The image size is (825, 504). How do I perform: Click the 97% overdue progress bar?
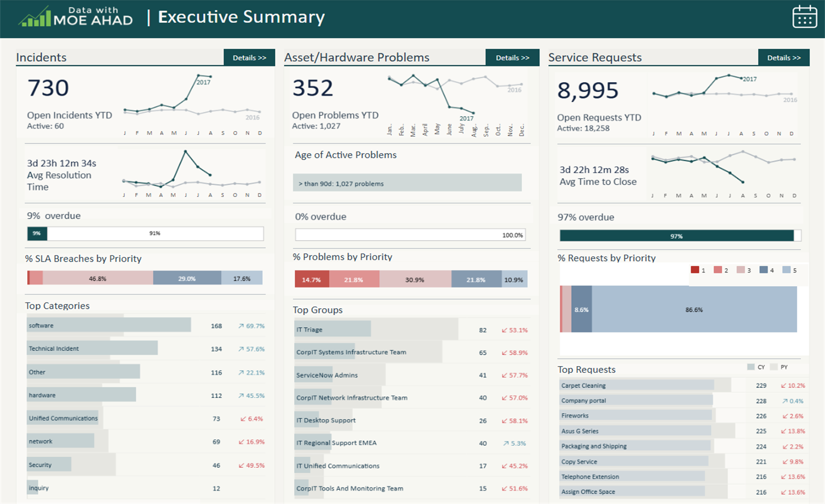click(677, 236)
